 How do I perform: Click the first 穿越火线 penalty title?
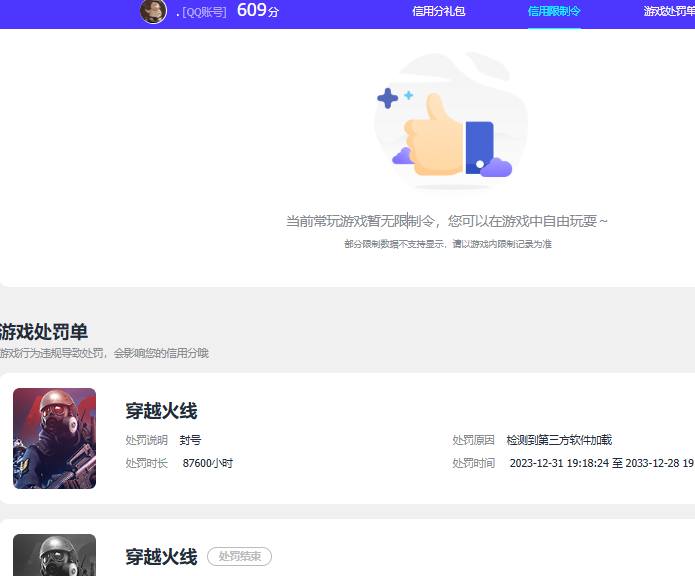[x=161, y=411]
